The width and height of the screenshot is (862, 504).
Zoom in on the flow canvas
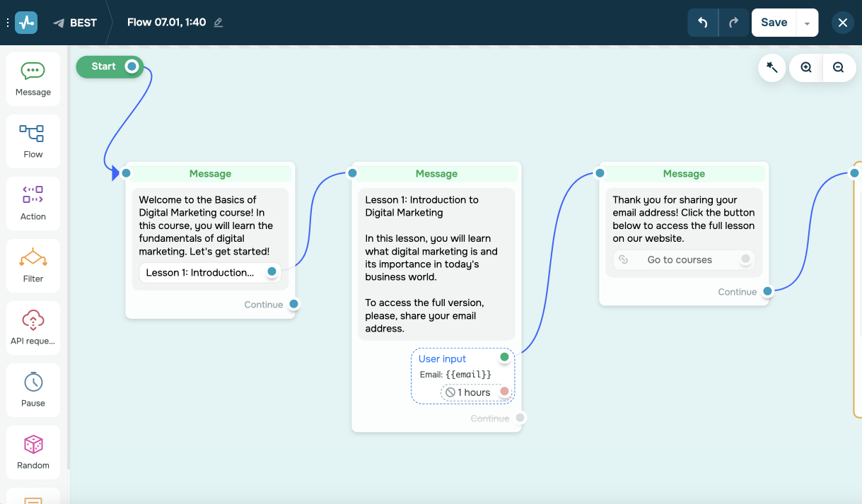[x=805, y=67]
